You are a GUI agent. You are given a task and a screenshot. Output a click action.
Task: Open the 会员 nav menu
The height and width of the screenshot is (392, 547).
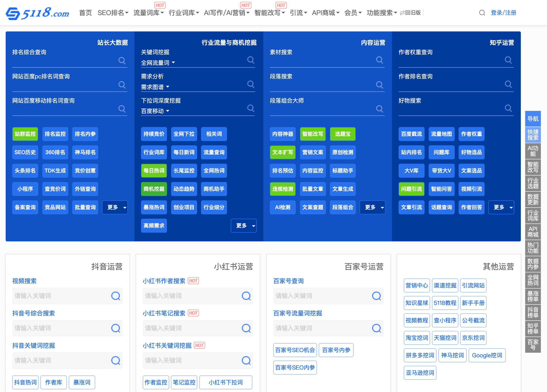(353, 13)
